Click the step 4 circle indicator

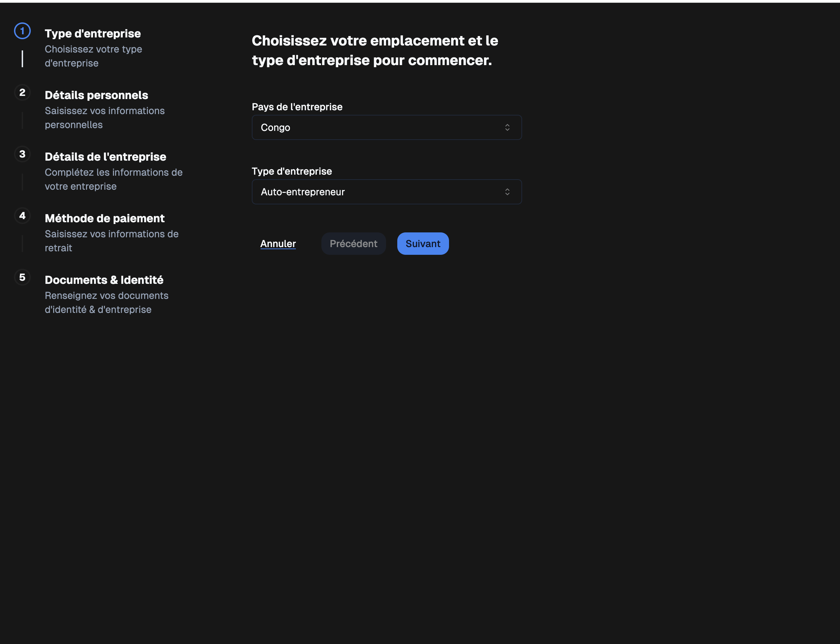coord(22,216)
